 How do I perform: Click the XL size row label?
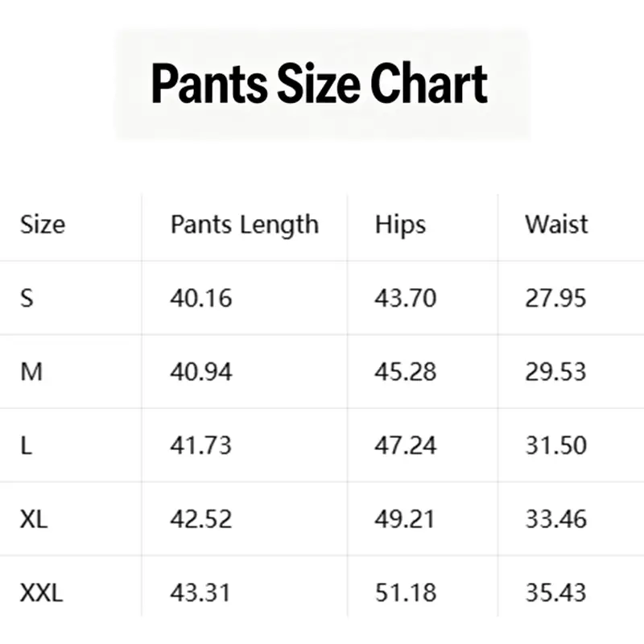34,519
